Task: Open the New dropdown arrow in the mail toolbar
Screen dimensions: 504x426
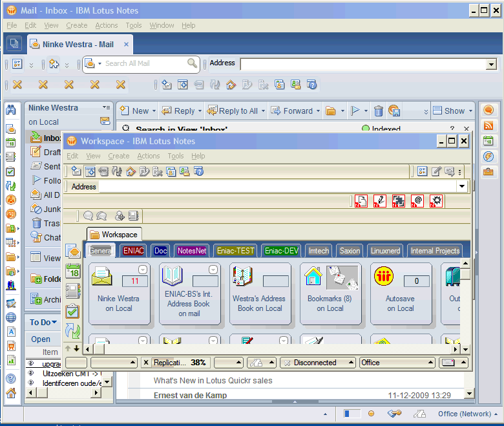Action: tap(154, 111)
